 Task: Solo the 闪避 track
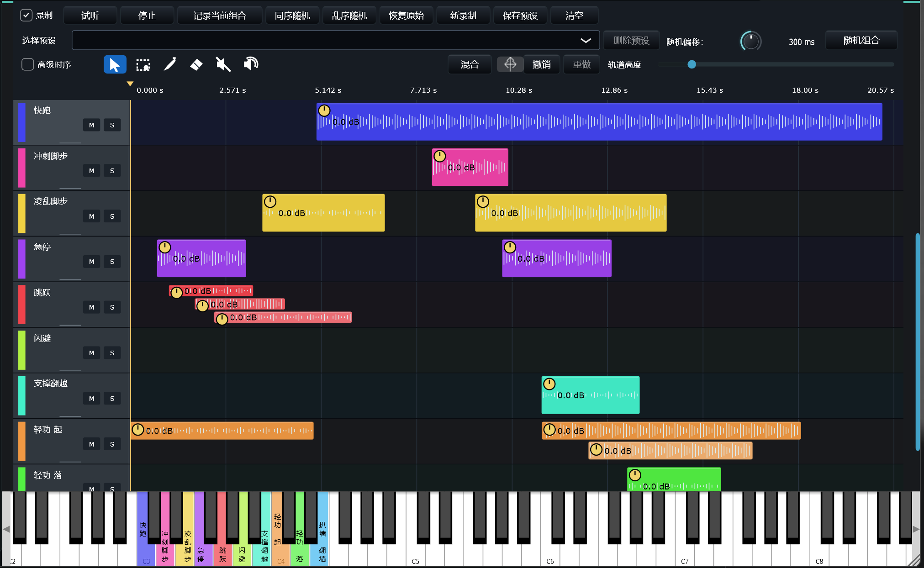[x=112, y=353]
